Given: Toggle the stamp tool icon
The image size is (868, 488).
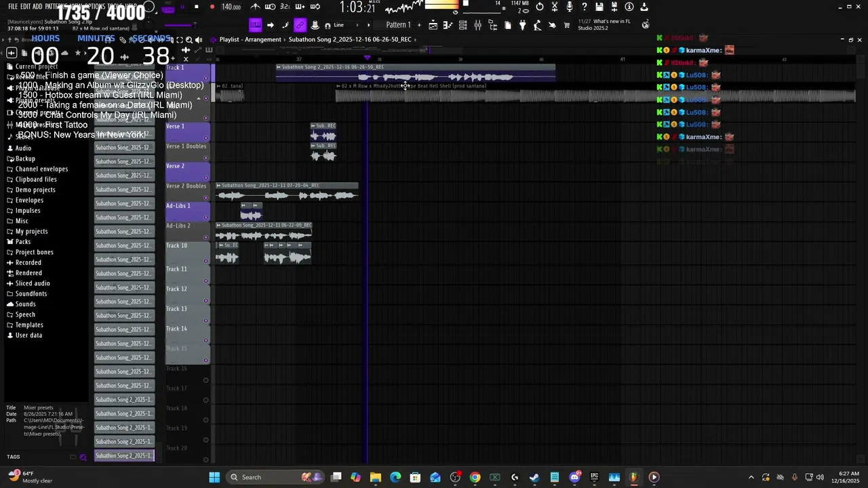Looking at the screenshot, I should pyautogui.click(x=315, y=25).
